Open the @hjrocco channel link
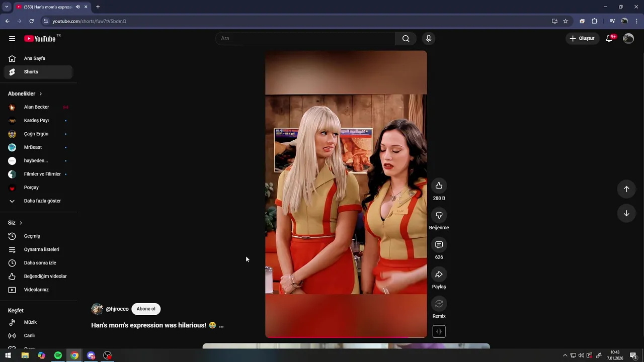 pos(117,309)
